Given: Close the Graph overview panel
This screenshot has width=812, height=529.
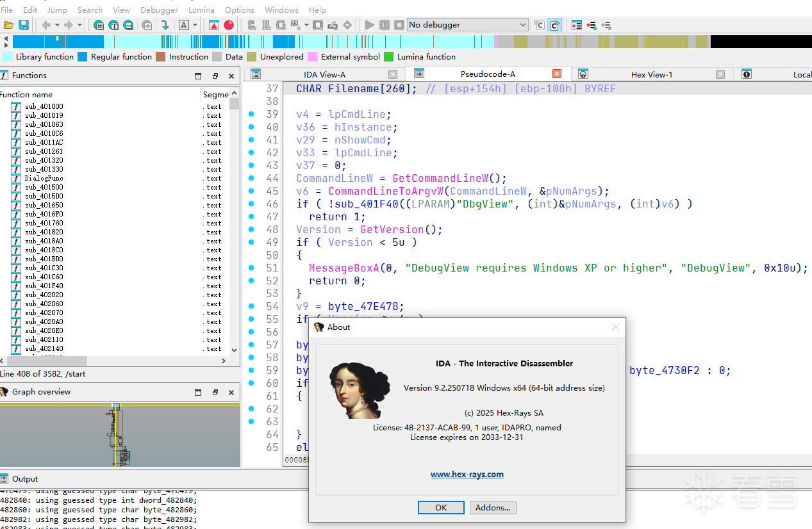Looking at the screenshot, I should click(x=231, y=392).
